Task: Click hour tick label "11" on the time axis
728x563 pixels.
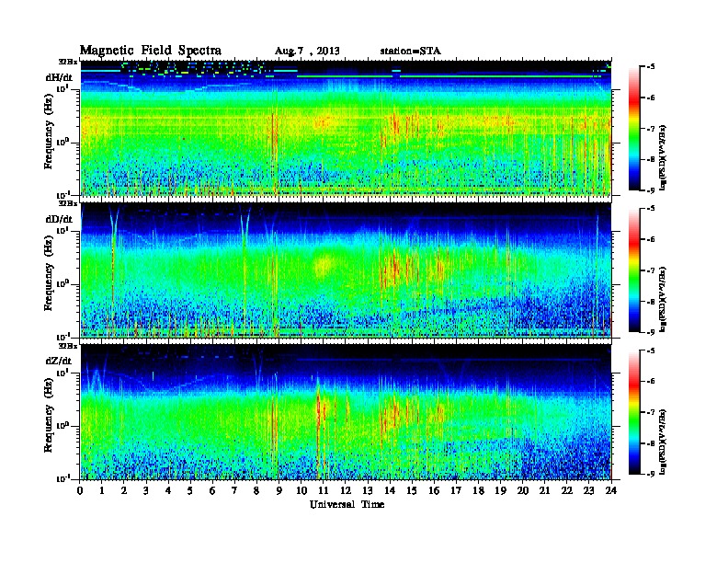Action: 324,490
